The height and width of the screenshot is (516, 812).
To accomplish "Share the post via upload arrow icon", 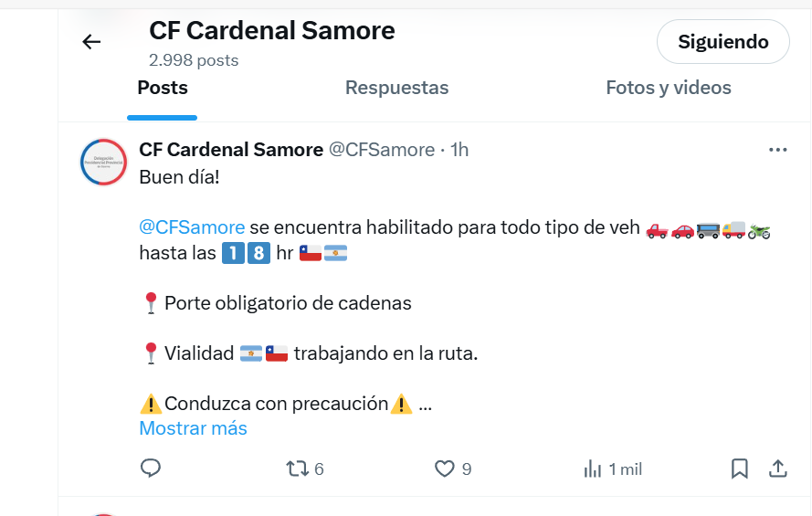I will [x=778, y=469].
